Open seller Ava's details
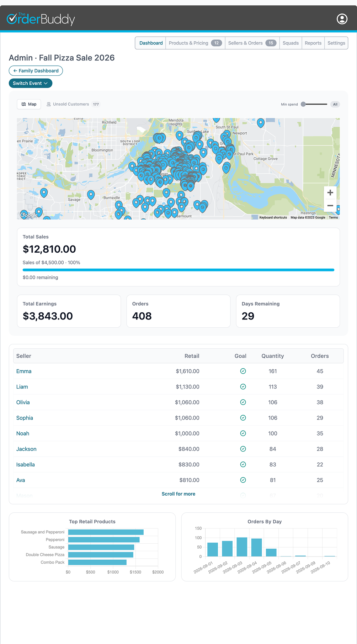 click(21, 480)
